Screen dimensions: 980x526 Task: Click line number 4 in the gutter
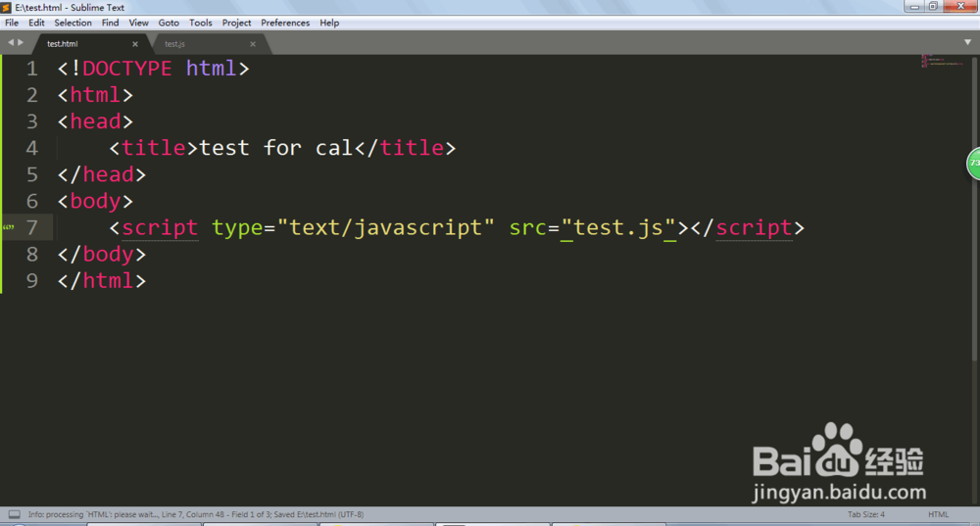tap(32, 148)
